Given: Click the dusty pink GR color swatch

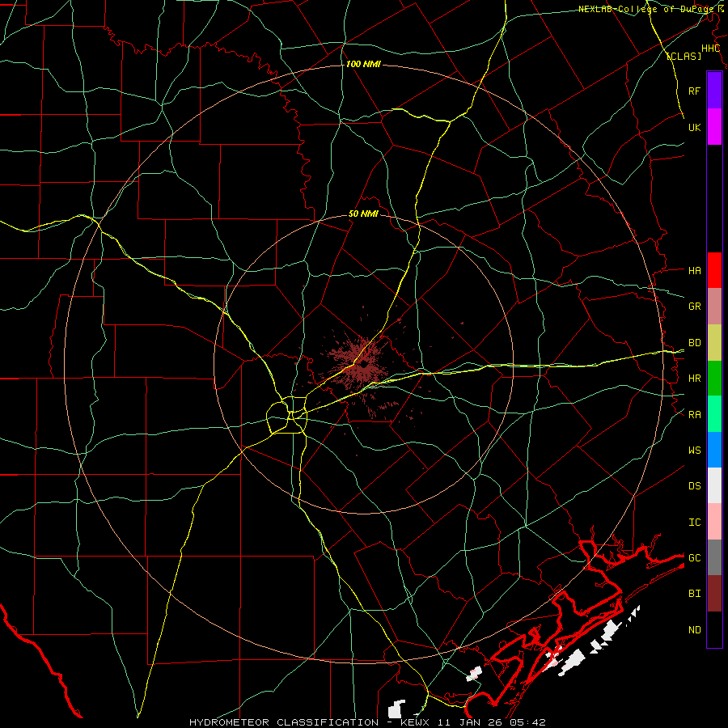Looking at the screenshot, I should point(714,307).
